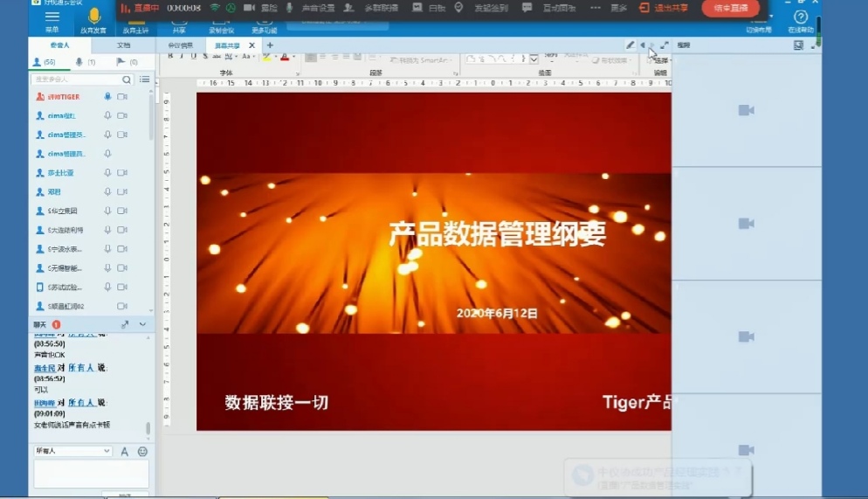Open the emoji picker in chat
868x499 pixels.
pos(142,451)
